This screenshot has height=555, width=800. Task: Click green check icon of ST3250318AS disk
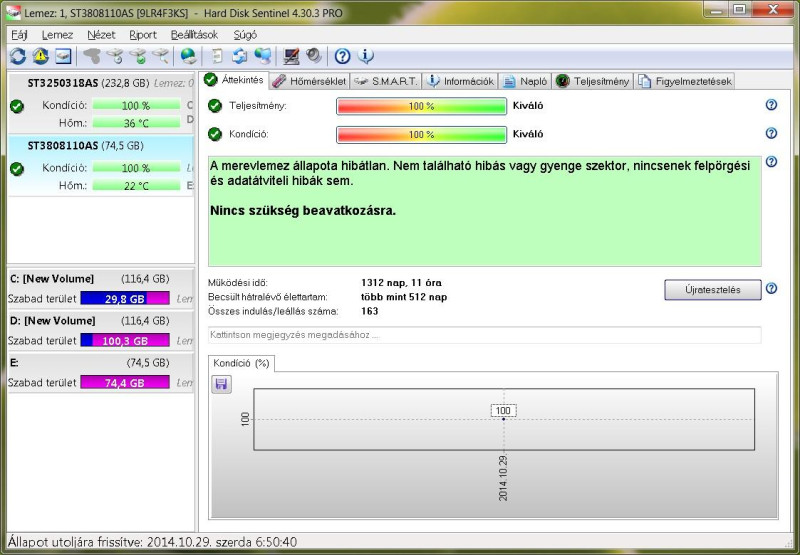(x=17, y=106)
